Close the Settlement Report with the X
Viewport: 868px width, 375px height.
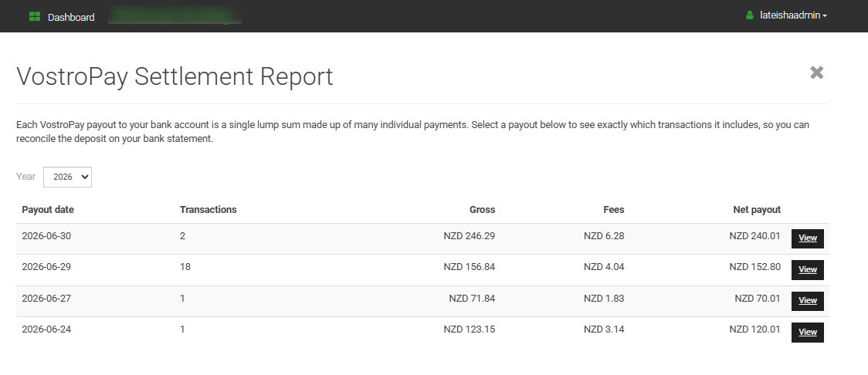click(x=816, y=73)
